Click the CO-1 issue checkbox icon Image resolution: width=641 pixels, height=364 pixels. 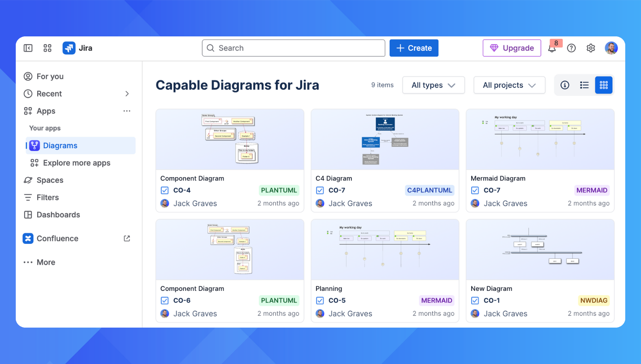click(x=475, y=301)
